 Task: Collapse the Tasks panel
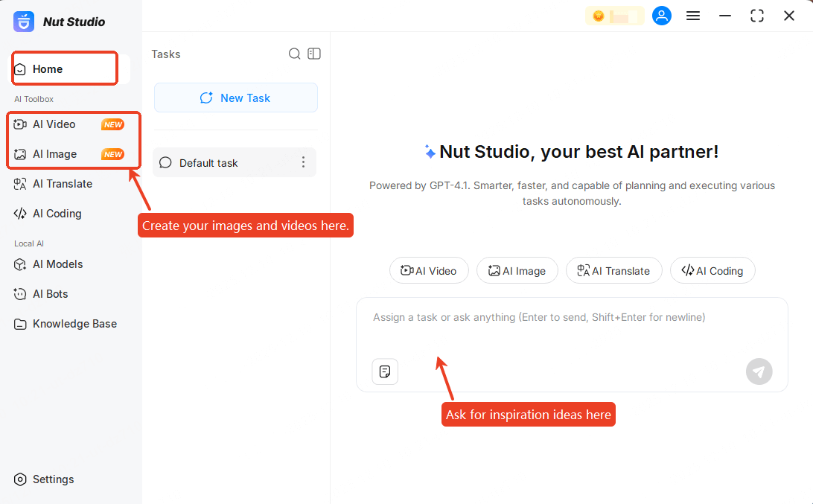[314, 54]
